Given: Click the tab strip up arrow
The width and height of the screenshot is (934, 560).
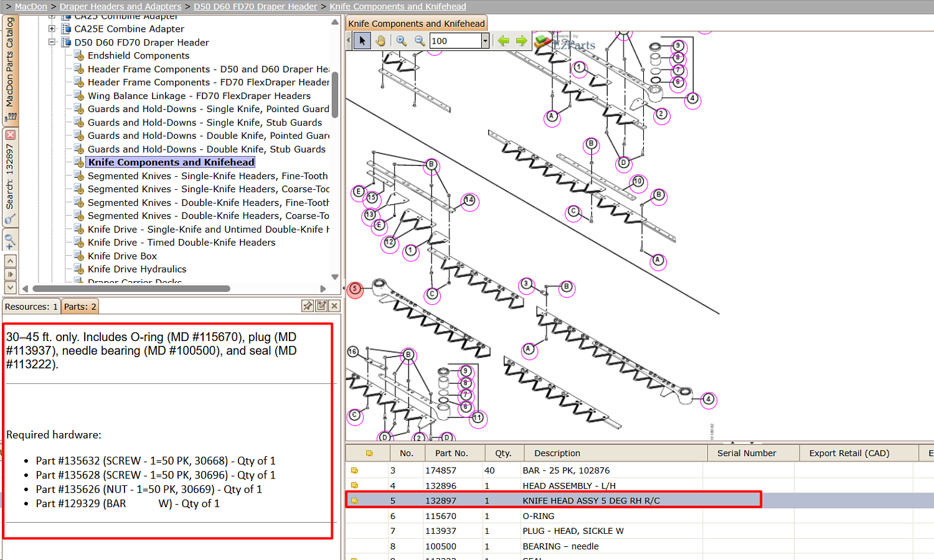Looking at the screenshot, I should pos(10,261).
